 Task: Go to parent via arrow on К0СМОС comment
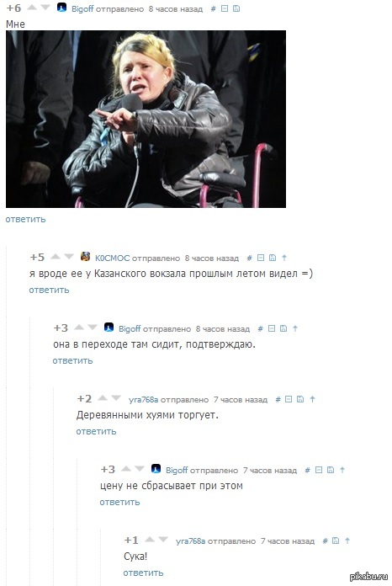click(284, 258)
